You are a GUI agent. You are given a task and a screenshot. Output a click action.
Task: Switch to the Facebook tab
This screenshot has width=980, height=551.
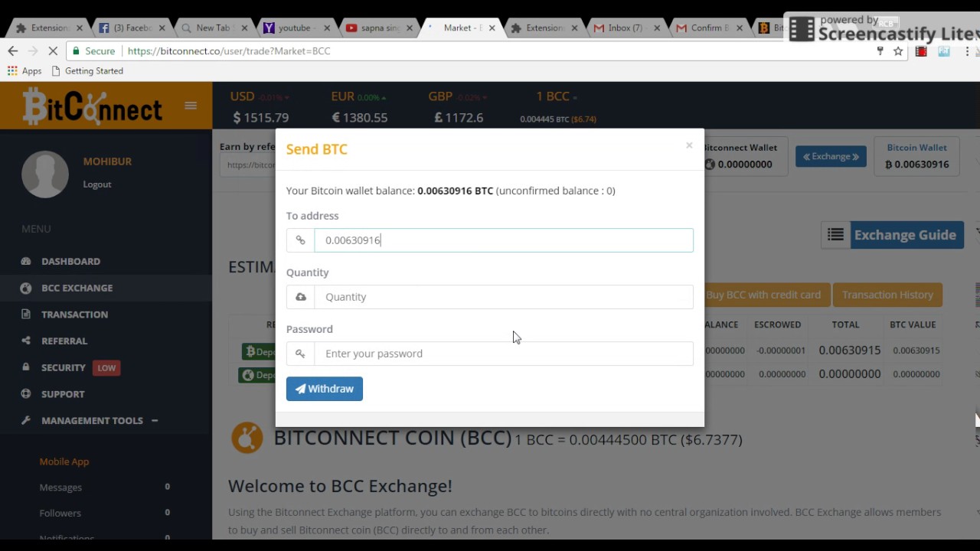[132, 28]
